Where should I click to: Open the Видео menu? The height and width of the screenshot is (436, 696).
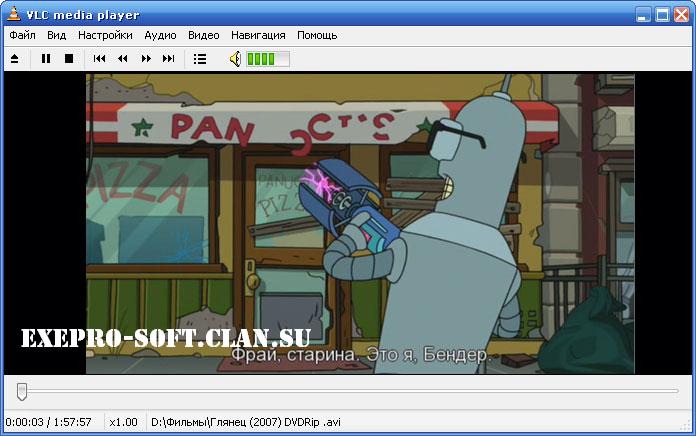click(x=204, y=35)
